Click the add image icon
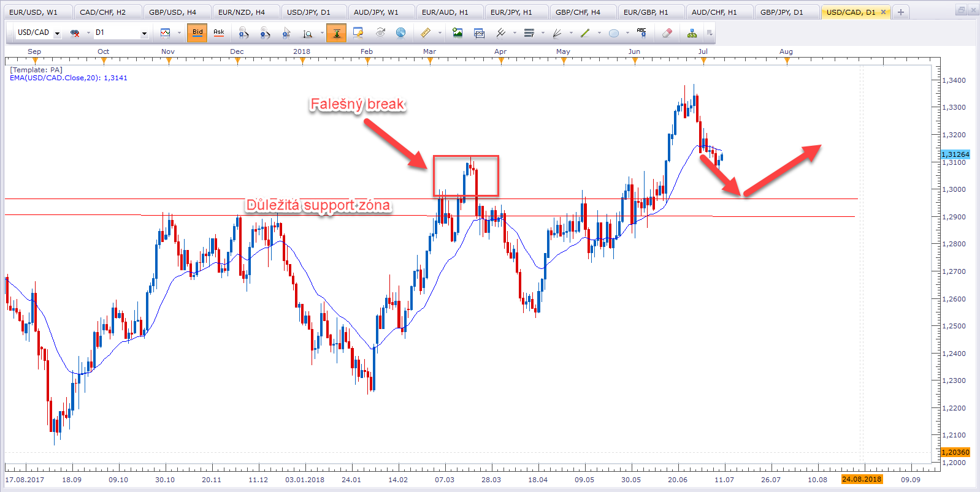The height and width of the screenshot is (492, 980). pos(457,33)
